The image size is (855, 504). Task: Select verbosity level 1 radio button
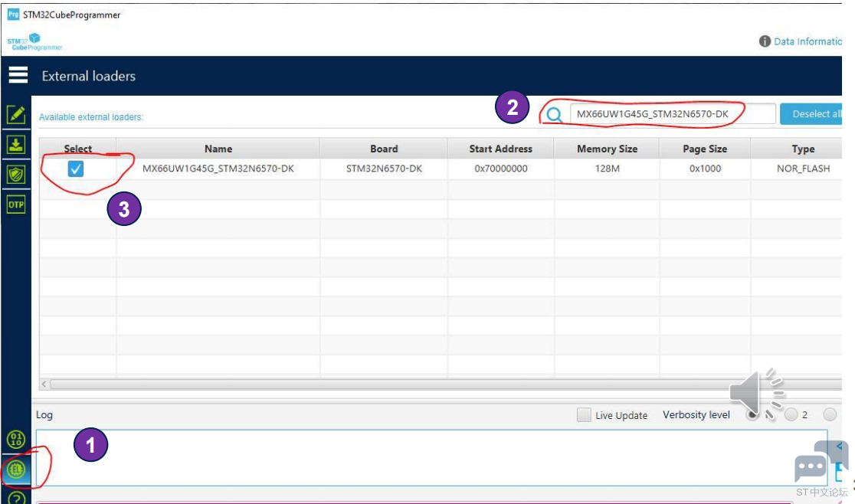click(753, 415)
